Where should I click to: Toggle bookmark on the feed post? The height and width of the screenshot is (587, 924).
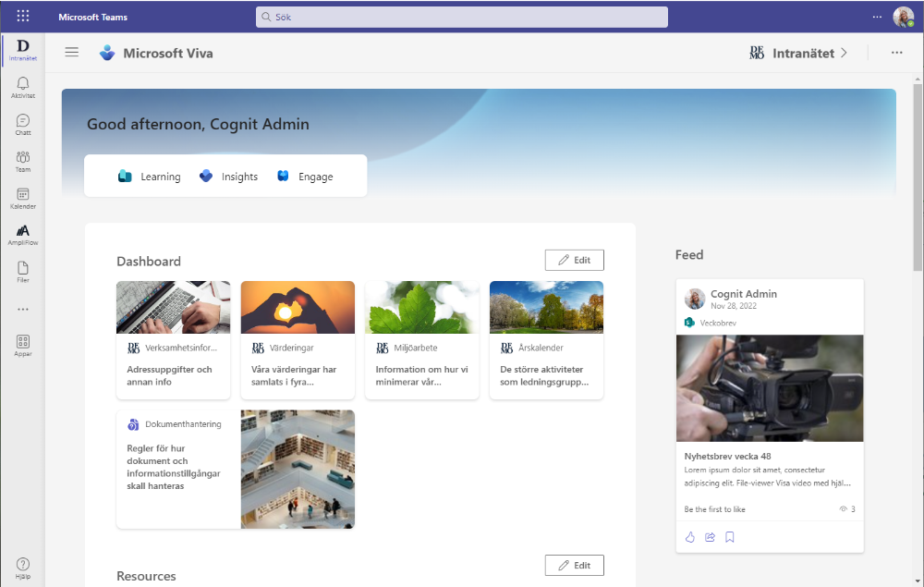730,537
